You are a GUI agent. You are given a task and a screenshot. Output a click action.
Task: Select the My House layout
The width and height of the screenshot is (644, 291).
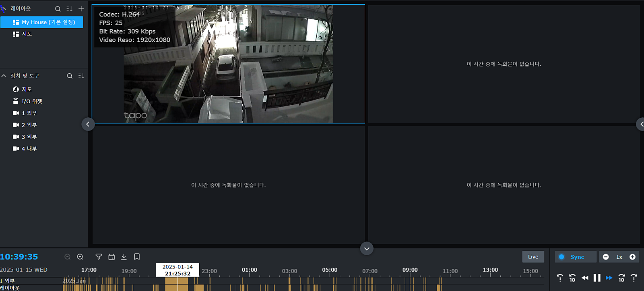[x=42, y=22]
